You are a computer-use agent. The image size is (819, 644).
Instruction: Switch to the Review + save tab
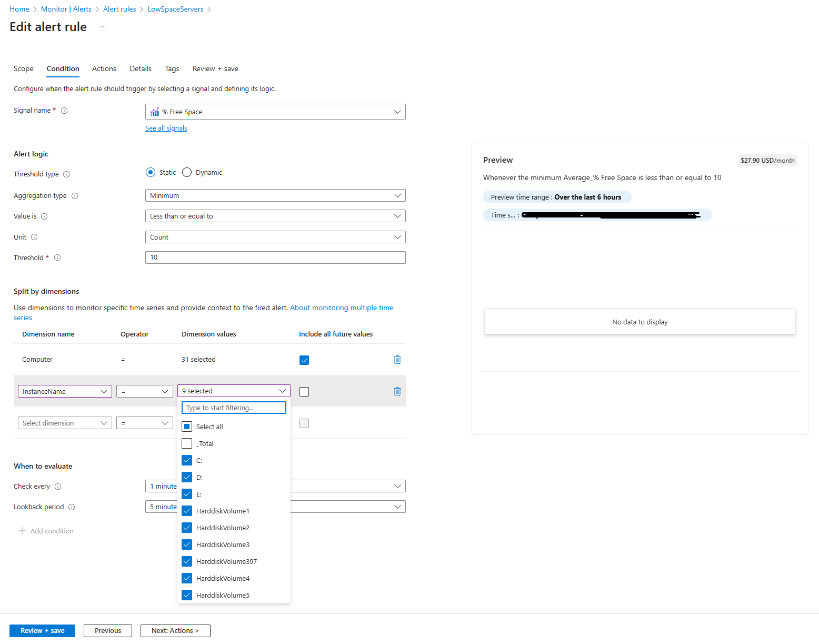pyautogui.click(x=215, y=68)
